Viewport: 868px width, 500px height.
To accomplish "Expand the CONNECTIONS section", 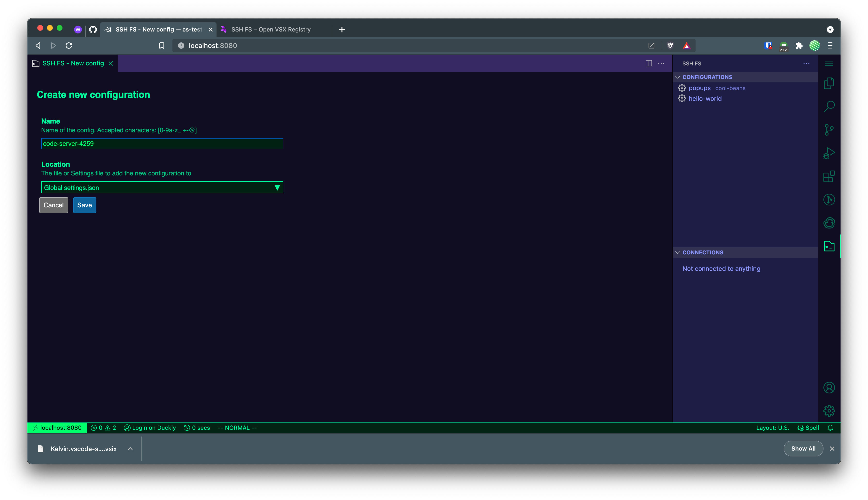I will point(678,252).
